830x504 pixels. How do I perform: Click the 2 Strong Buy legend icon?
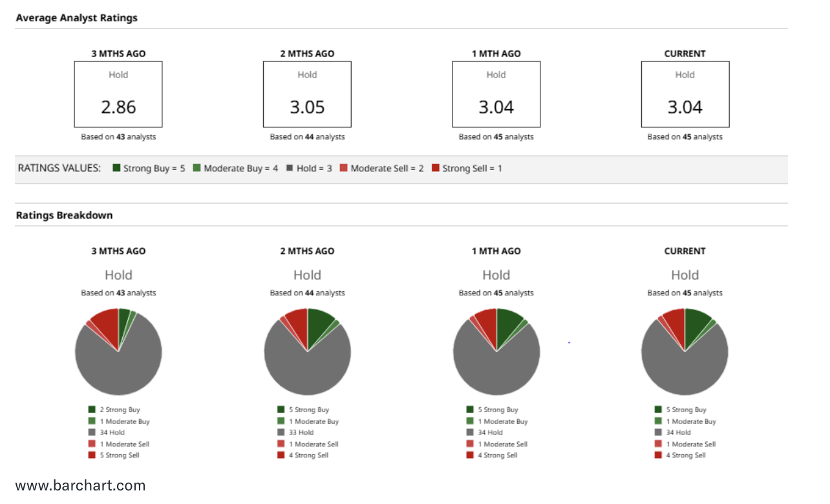click(x=92, y=410)
